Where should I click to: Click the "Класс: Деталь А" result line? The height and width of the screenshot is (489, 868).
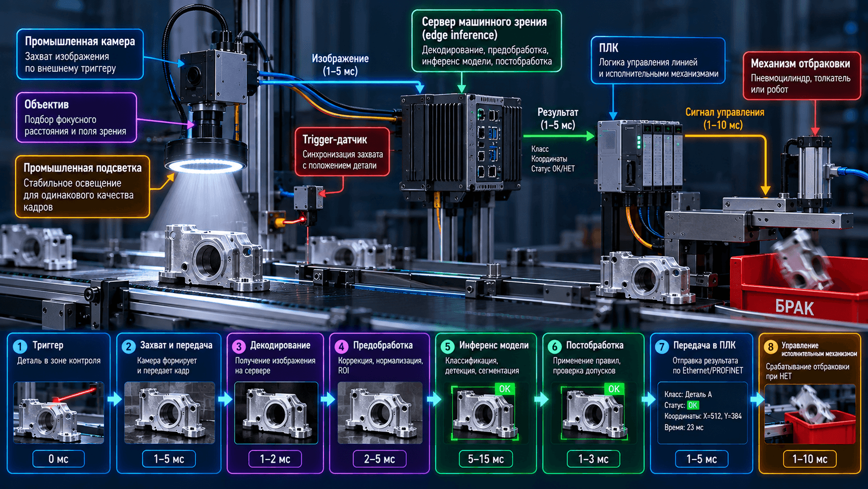pos(688,394)
